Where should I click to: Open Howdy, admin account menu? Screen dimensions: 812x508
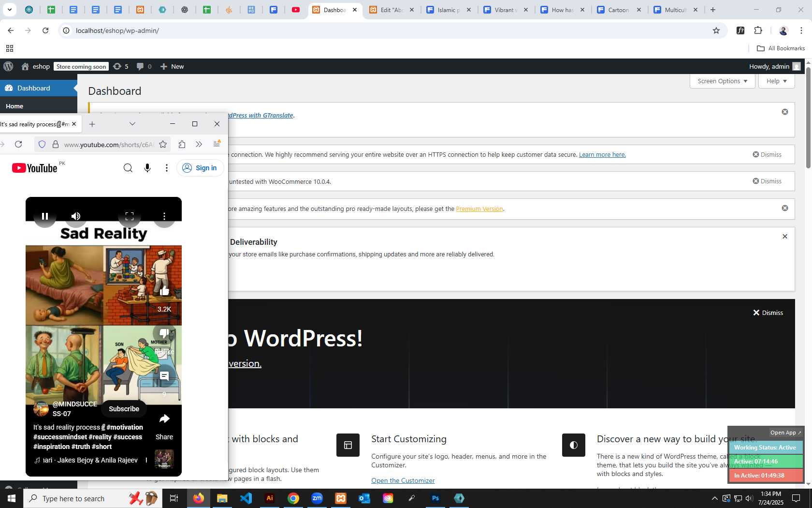tap(775, 66)
